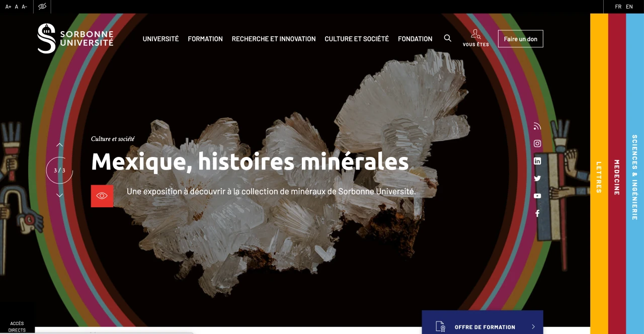The height and width of the screenshot is (334, 644).
Task: Visit the Twitter page icon
Action: coord(537,178)
